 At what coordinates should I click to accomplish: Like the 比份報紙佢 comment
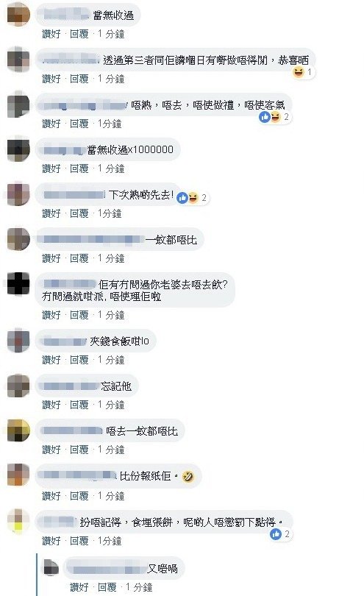click(x=51, y=496)
